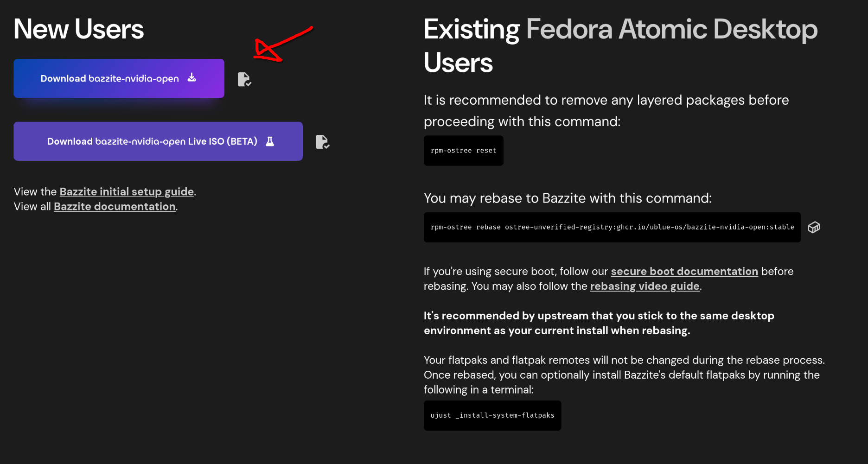
Task: Click the download arrow icon in the bazzite-nvidia-open button
Action: pos(191,78)
